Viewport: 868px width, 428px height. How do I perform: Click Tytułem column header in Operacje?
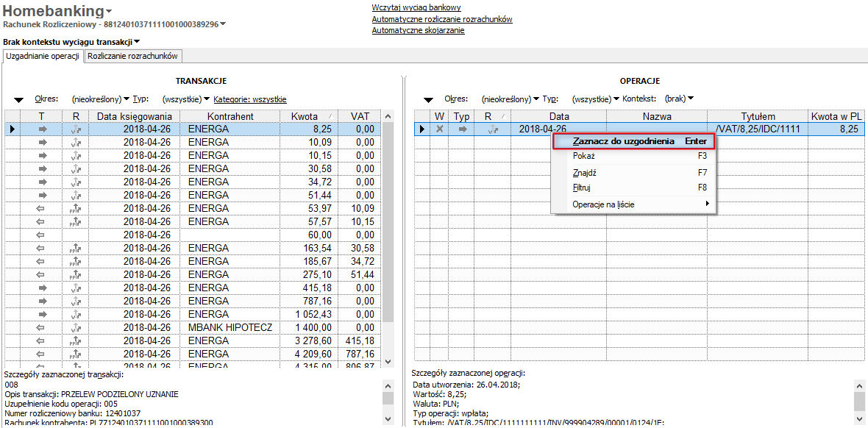[758, 116]
